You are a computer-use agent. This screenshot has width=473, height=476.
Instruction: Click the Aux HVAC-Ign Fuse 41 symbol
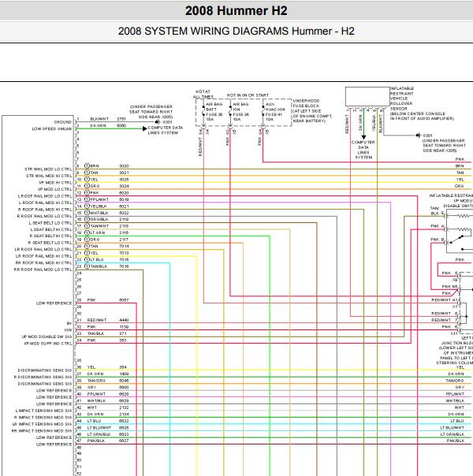[263, 113]
